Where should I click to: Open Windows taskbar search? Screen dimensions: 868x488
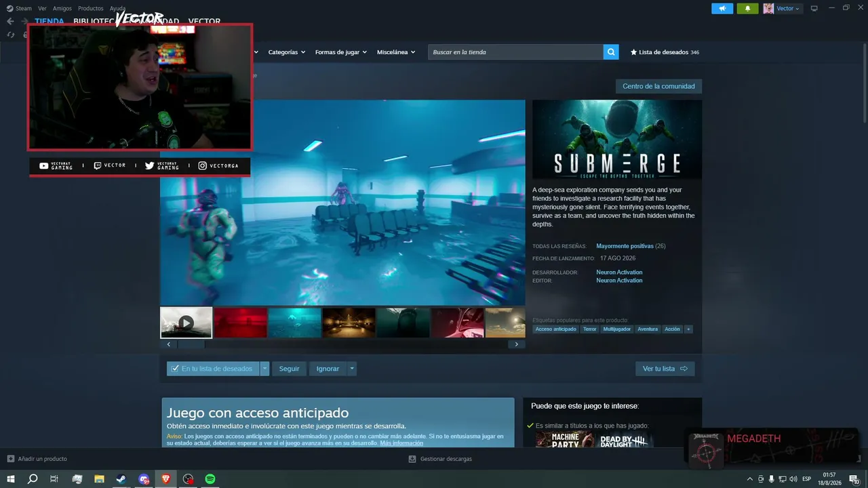32,479
